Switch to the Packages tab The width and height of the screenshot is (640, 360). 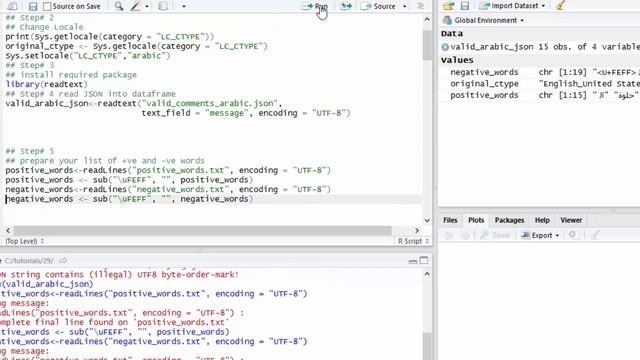coord(509,220)
